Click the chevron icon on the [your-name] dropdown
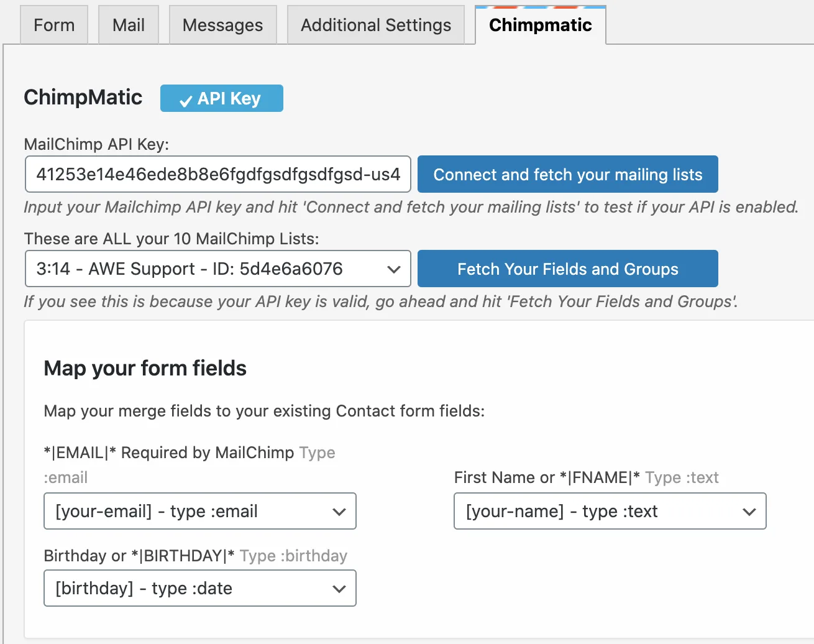 click(749, 511)
